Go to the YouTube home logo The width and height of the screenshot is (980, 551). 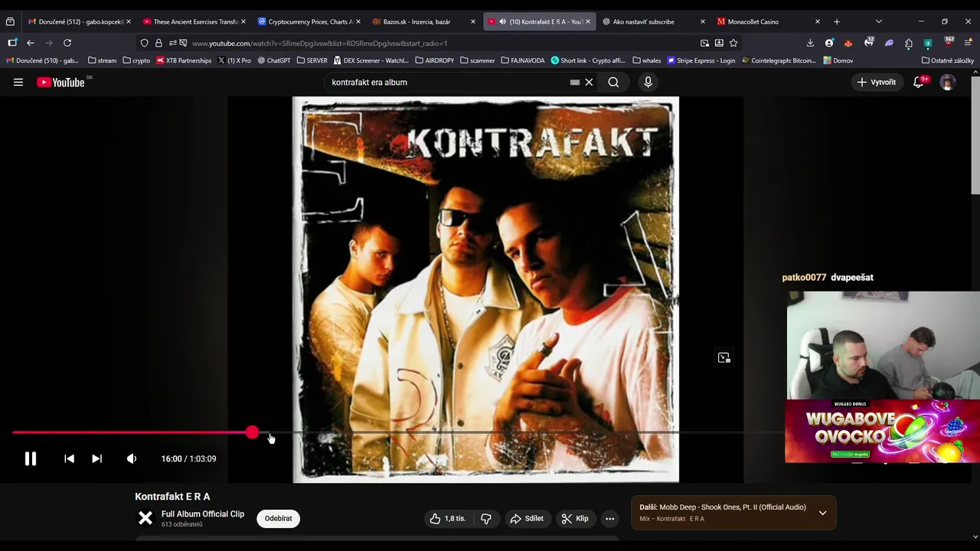coord(60,82)
